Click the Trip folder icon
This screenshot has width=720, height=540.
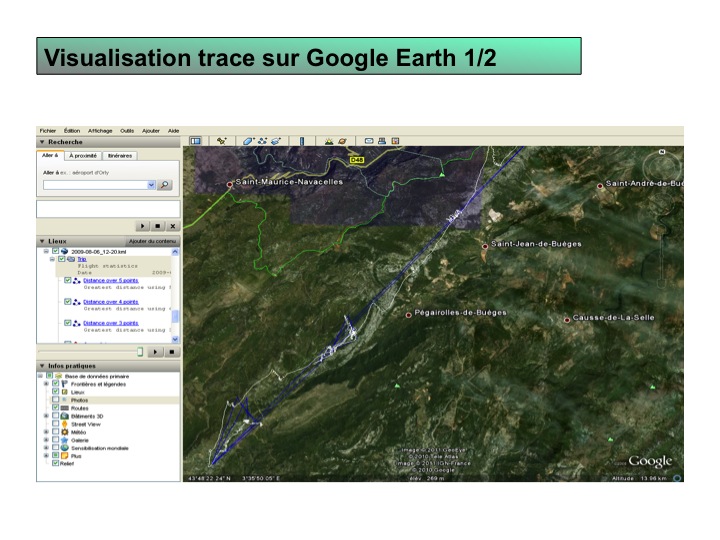(x=71, y=259)
